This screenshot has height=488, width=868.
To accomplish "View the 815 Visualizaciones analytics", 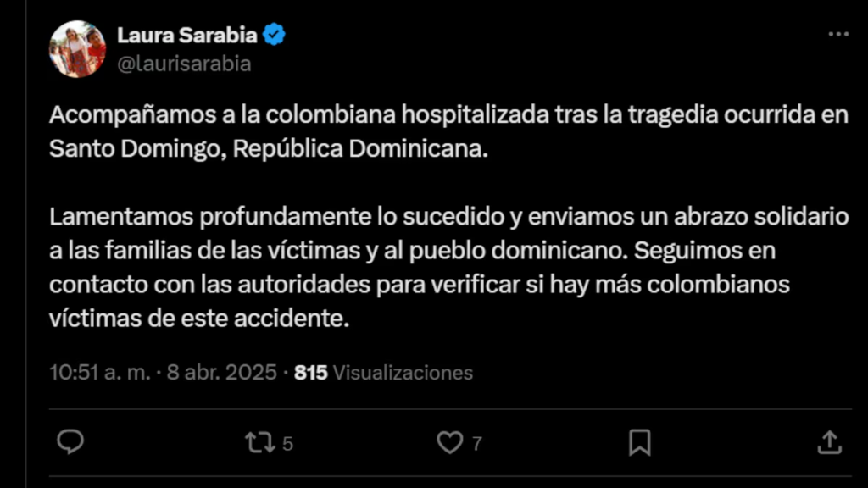I will [383, 373].
